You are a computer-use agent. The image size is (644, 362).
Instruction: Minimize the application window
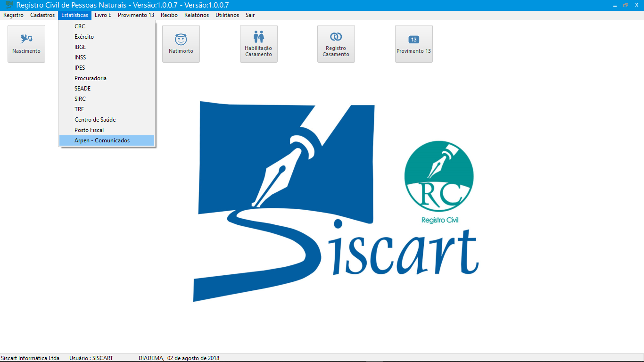pyautogui.click(x=615, y=5)
